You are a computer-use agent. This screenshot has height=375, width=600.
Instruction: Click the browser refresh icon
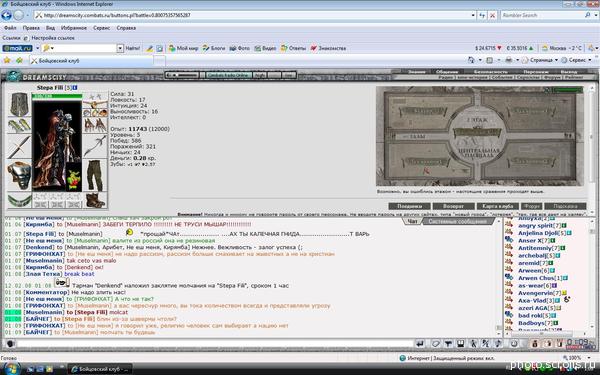tap(482, 15)
